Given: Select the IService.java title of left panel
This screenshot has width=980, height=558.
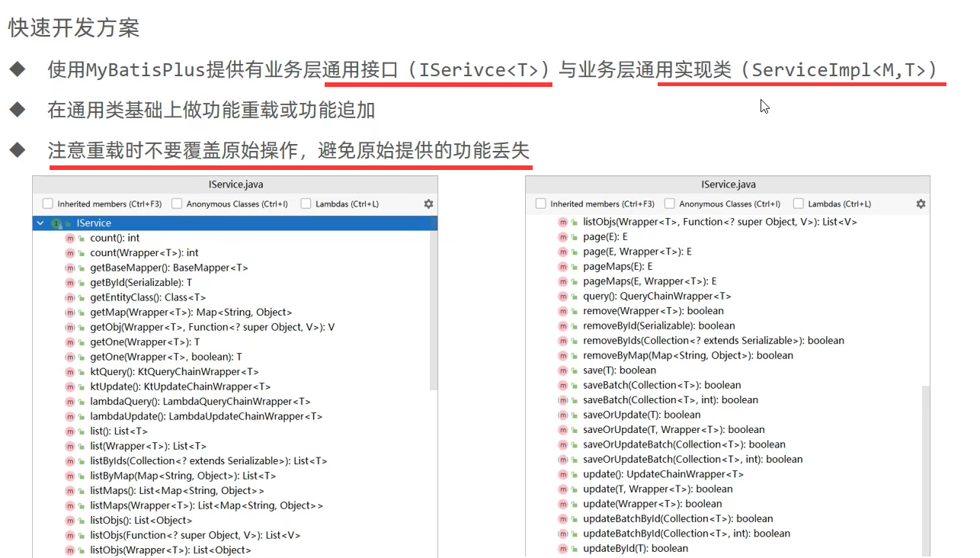Looking at the screenshot, I should 235,184.
